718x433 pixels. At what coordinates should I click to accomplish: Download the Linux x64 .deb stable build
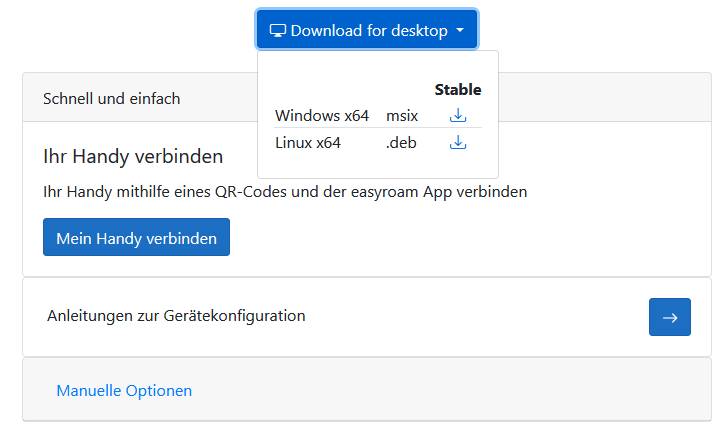click(458, 142)
